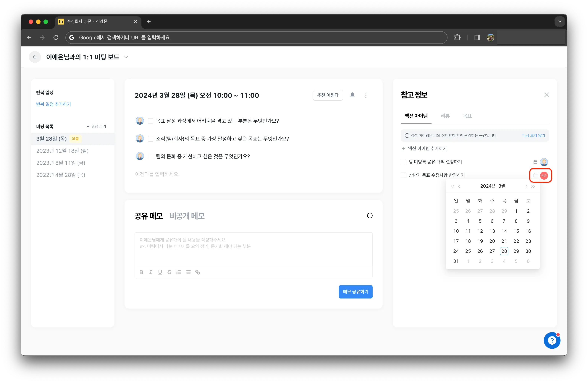
Task: Go to next year in calendar
Action: click(533, 186)
